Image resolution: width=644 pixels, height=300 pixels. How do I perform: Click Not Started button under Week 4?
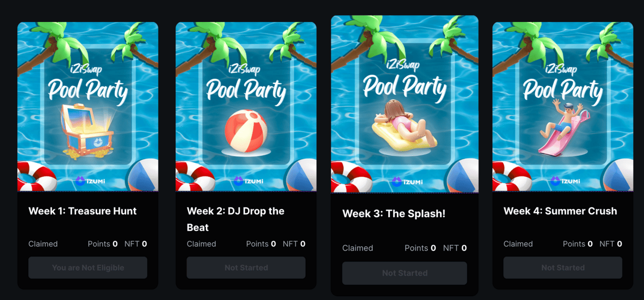coord(563,268)
